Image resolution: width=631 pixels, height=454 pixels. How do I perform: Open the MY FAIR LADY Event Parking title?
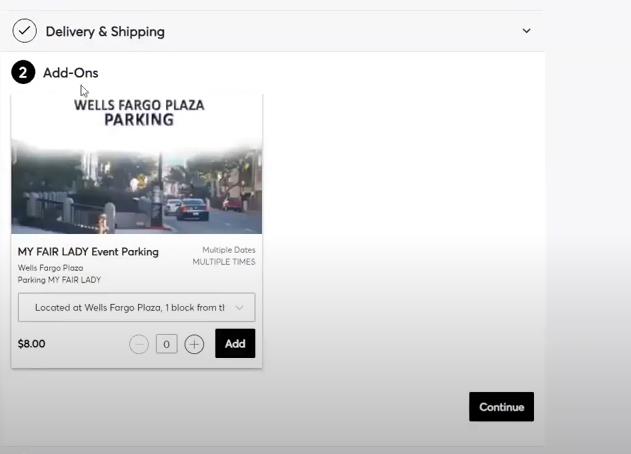(88, 252)
